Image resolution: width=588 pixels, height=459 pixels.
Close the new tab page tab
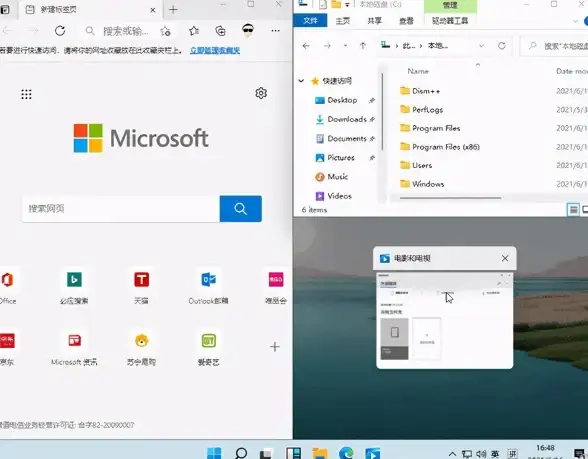pos(153,10)
